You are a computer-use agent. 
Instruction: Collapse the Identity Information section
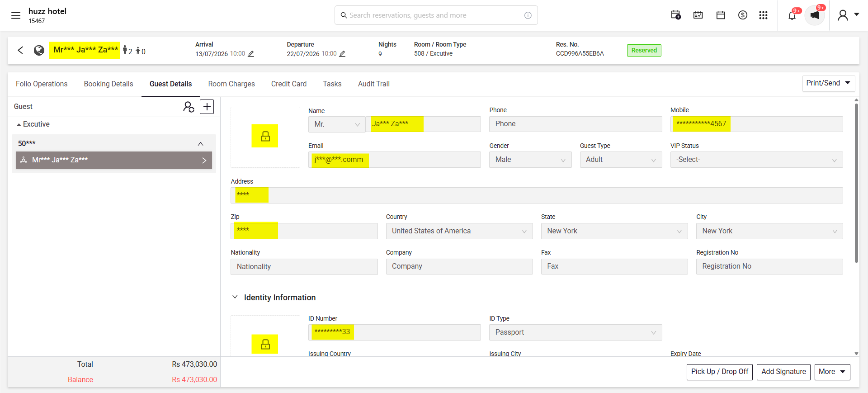(x=235, y=297)
